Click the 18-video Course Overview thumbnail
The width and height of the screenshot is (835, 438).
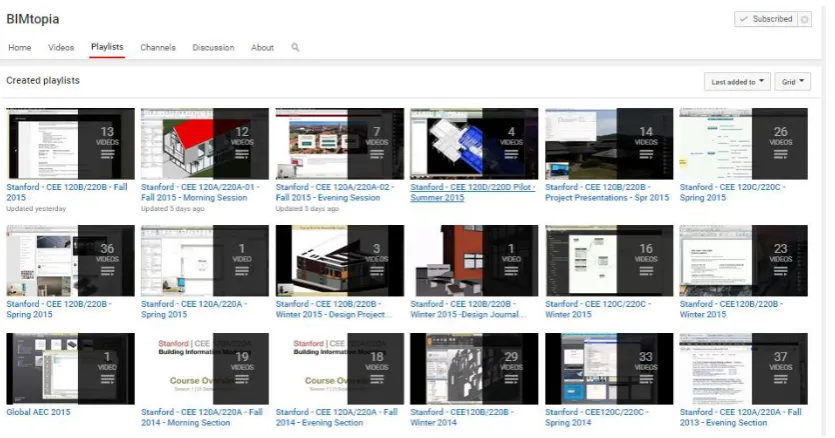[x=340, y=369]
